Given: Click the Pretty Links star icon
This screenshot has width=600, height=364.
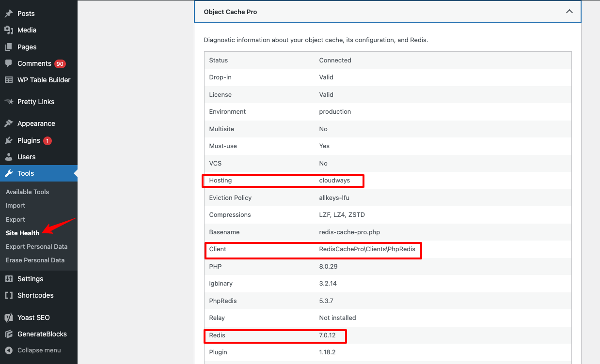Looking at the screenshot, I should tap(9, 102).
